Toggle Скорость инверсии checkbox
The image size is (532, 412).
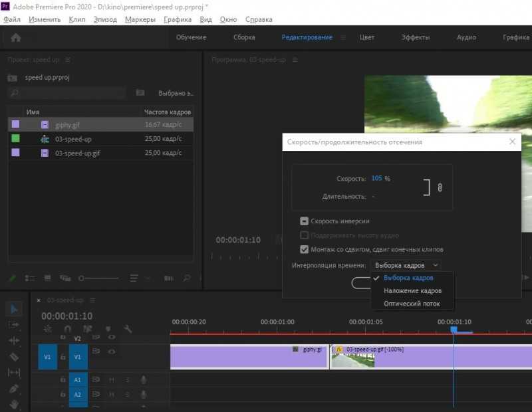click(x=304, y=221)
